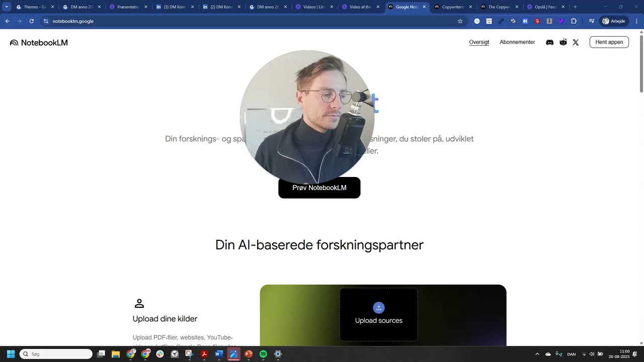Image resolution: width=644 pixels, height=362 pixels.
Task: Open PowerPoint from the taskbar
Action: 248,354
